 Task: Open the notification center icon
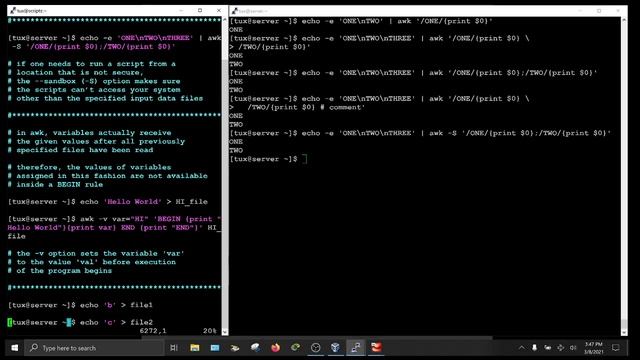pos(616,348)
